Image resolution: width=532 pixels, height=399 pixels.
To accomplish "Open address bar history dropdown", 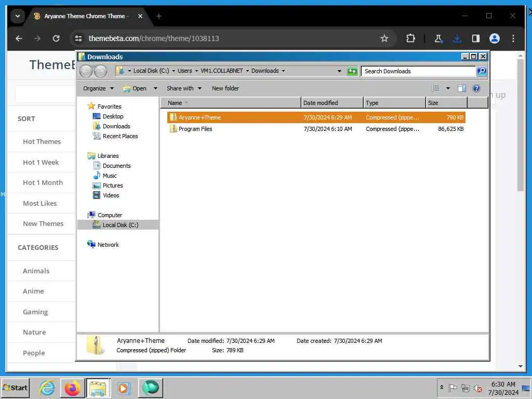I will click(339, 71).
